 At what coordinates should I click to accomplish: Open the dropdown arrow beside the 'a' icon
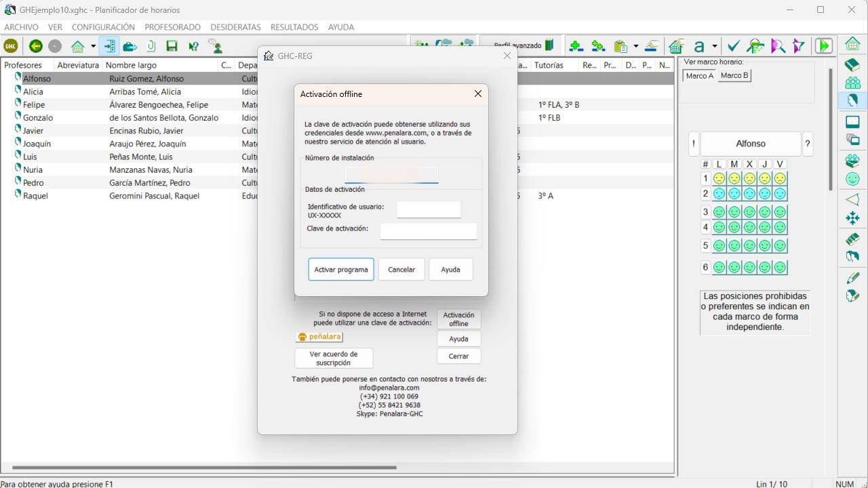(x=715, y=46)
